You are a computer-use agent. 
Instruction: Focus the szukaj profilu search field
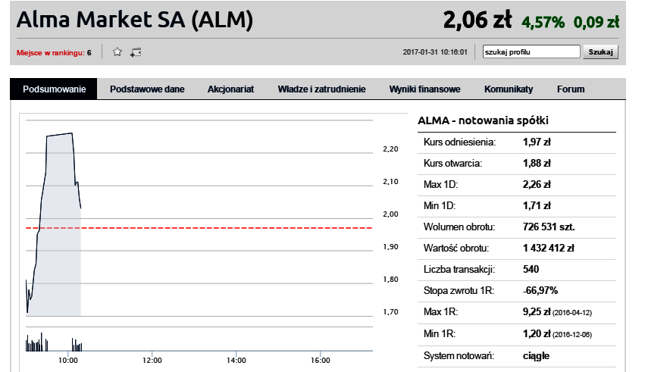coord(531,52)
